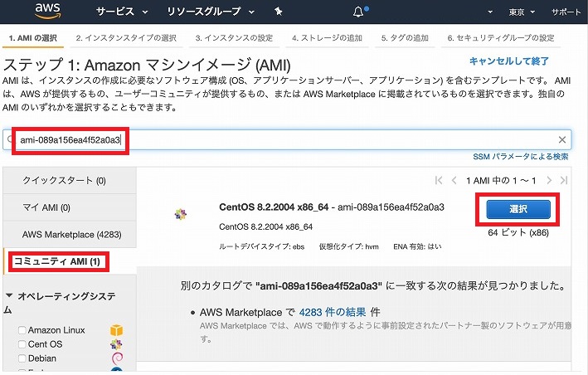Click ENA 有効: はい text

(417, 246)
